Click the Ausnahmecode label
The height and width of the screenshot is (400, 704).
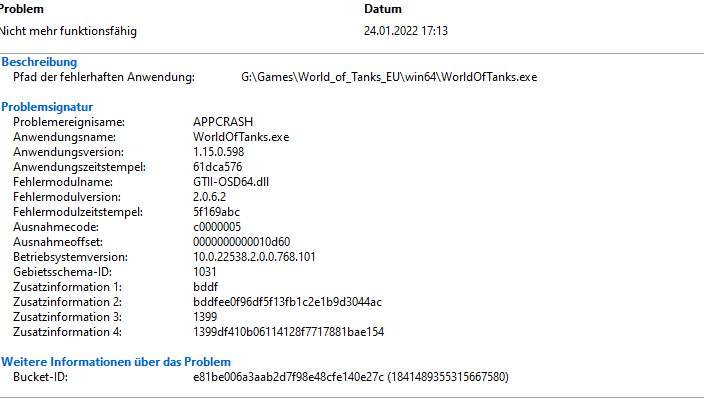(x=56, y=227)
